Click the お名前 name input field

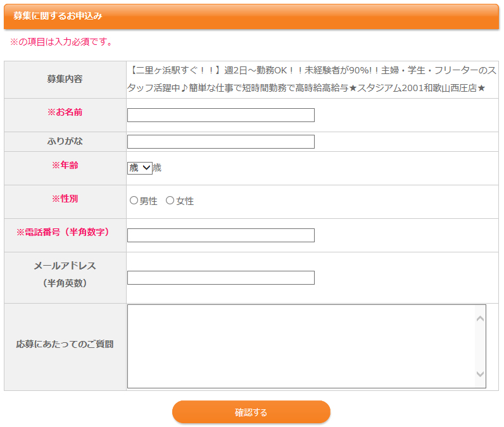(221, 115)
